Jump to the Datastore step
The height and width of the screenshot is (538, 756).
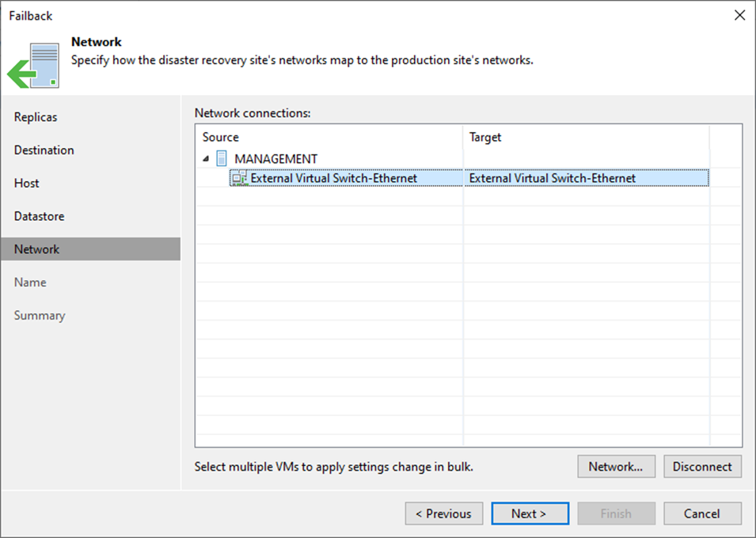39,216
